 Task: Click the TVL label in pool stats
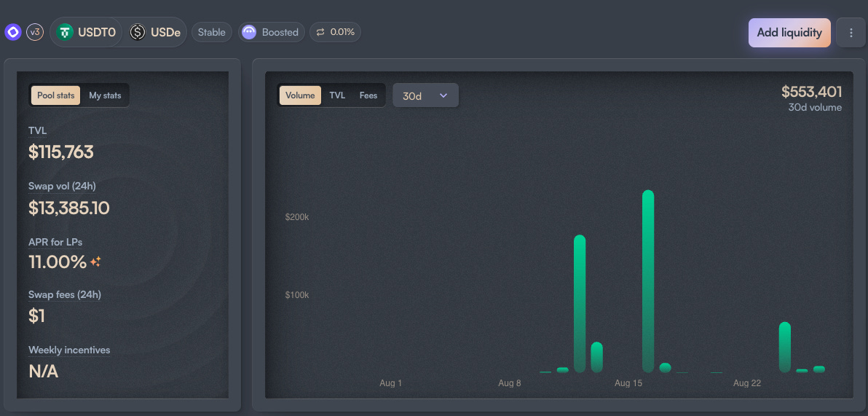tap(38, 130)
